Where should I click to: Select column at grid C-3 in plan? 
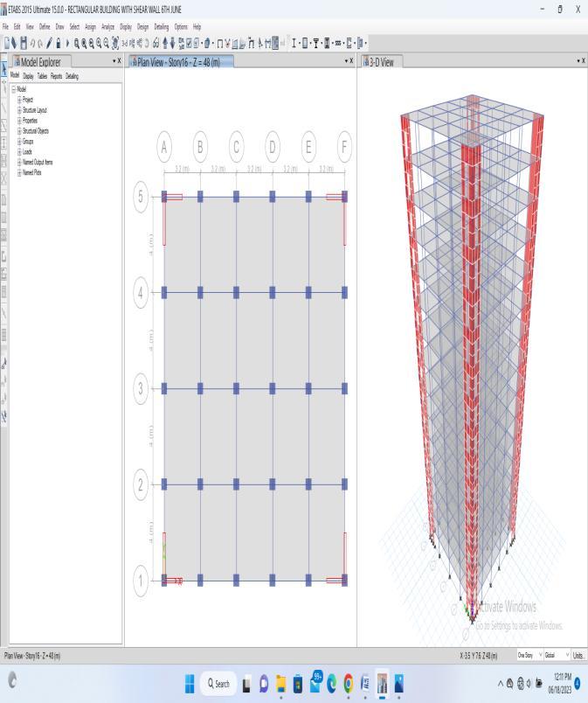pos(236,388)
